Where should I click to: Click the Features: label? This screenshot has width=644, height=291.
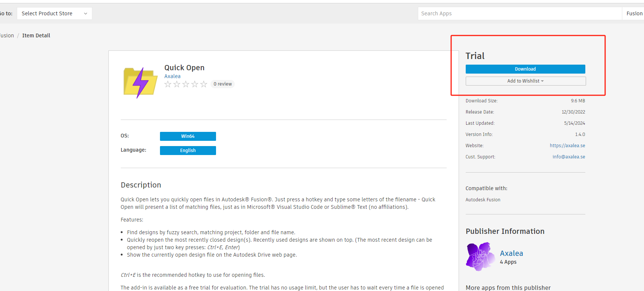pos(132,220)
